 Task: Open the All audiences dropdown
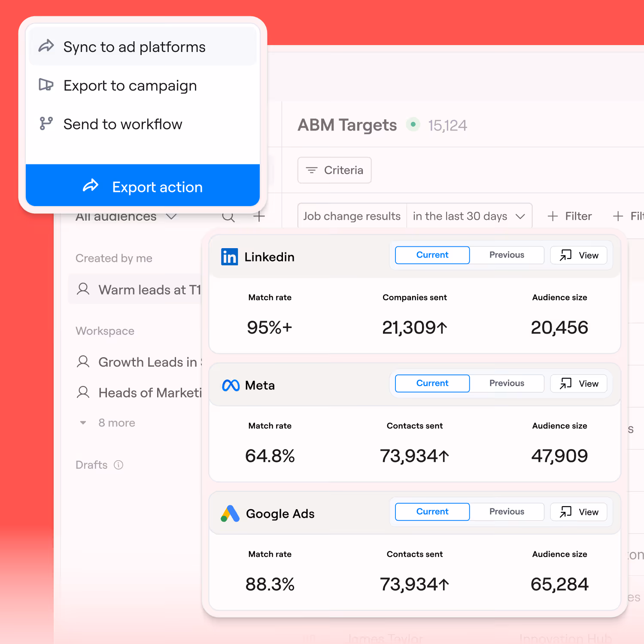point(126,217)
